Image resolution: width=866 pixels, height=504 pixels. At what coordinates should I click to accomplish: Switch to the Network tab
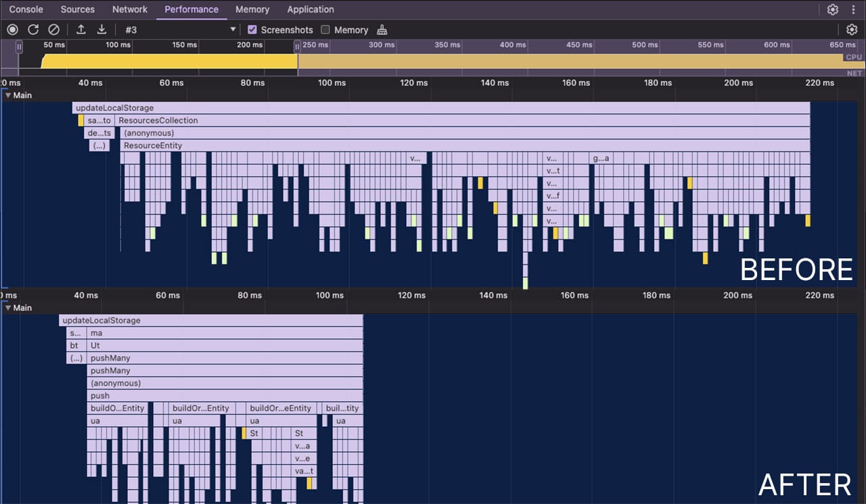[x=130, y=9]
